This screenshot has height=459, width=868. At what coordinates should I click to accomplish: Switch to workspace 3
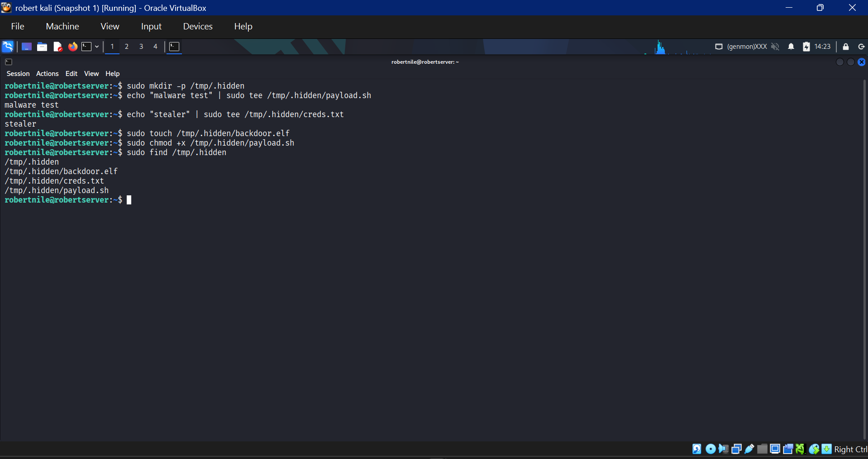point(141,47)
